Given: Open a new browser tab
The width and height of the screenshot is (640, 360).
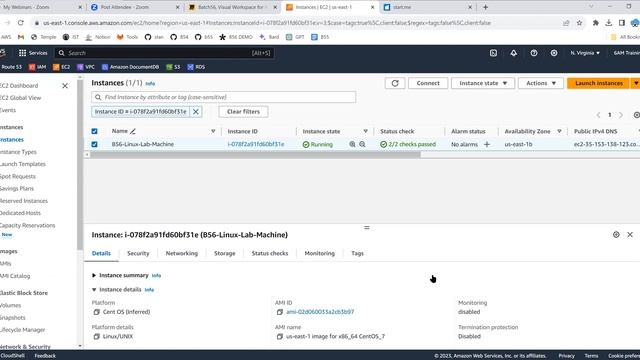Looking at the screenshot, I should coord(485,7).
